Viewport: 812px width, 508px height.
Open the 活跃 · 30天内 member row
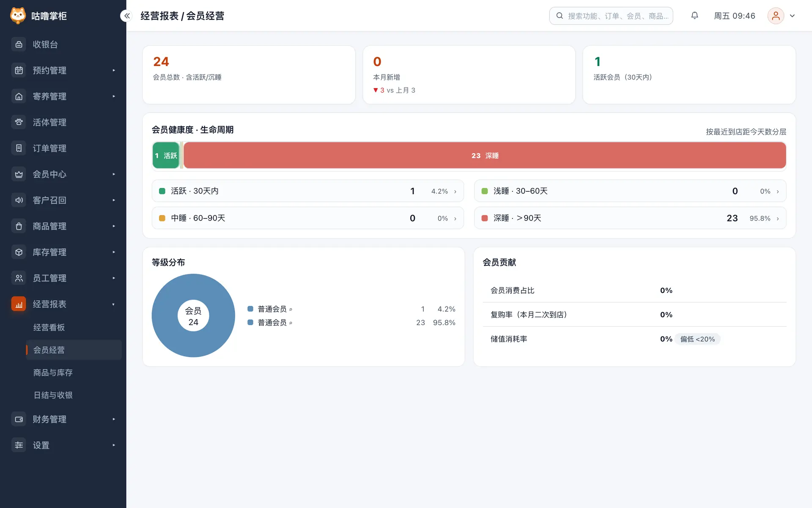[x=308, y=191]
